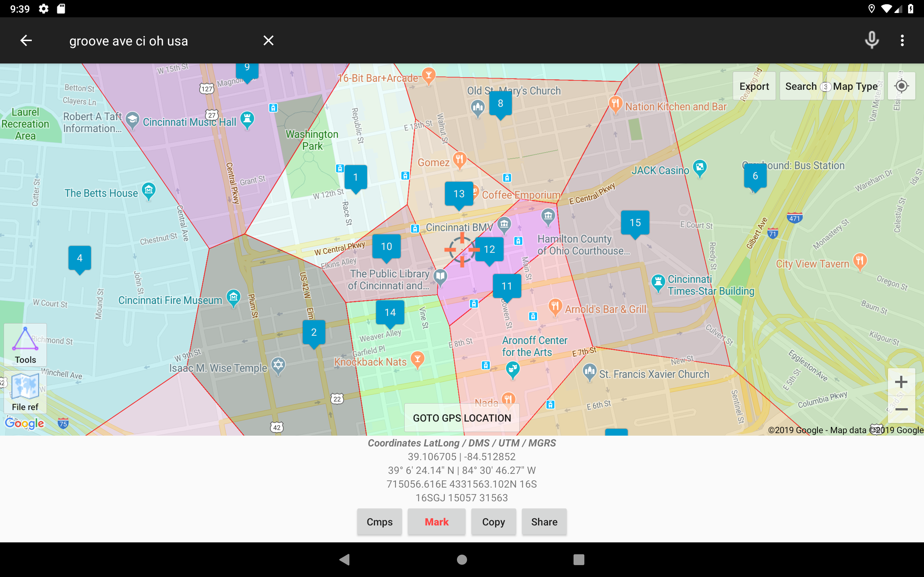The height and width of the screenshot is (577, 924).
Task: Share the coordinates
Action: (544, 522)
